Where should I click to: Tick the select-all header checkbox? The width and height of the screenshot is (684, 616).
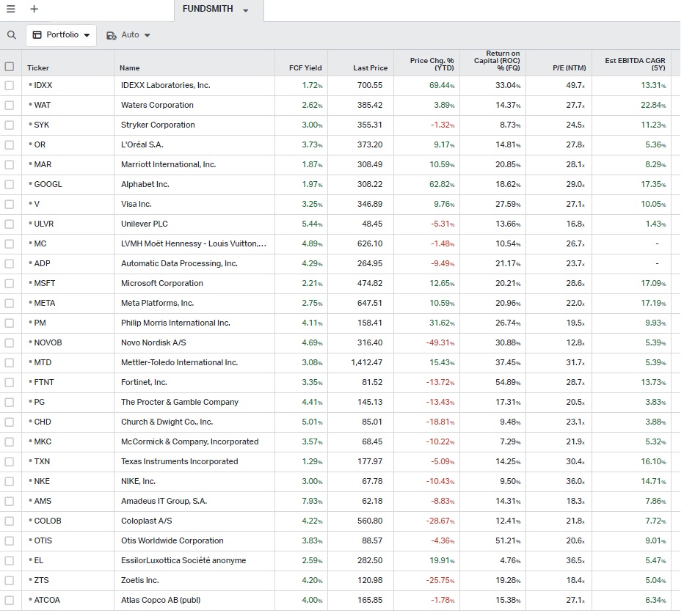(x=10, y=67)
